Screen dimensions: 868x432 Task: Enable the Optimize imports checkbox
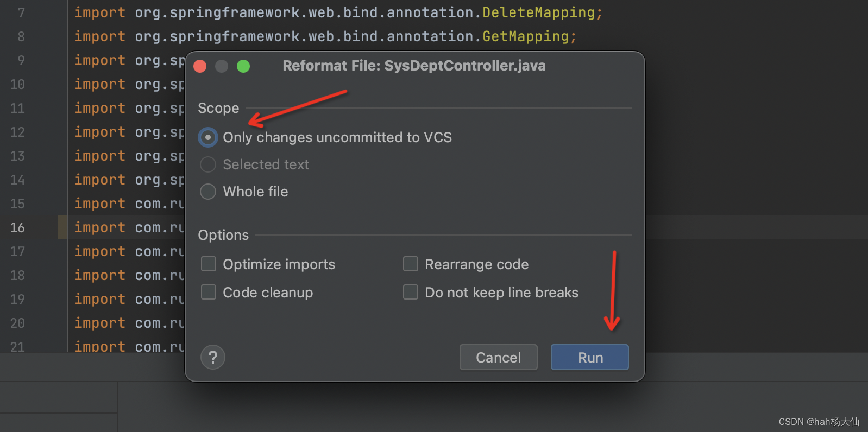point(209,264)
